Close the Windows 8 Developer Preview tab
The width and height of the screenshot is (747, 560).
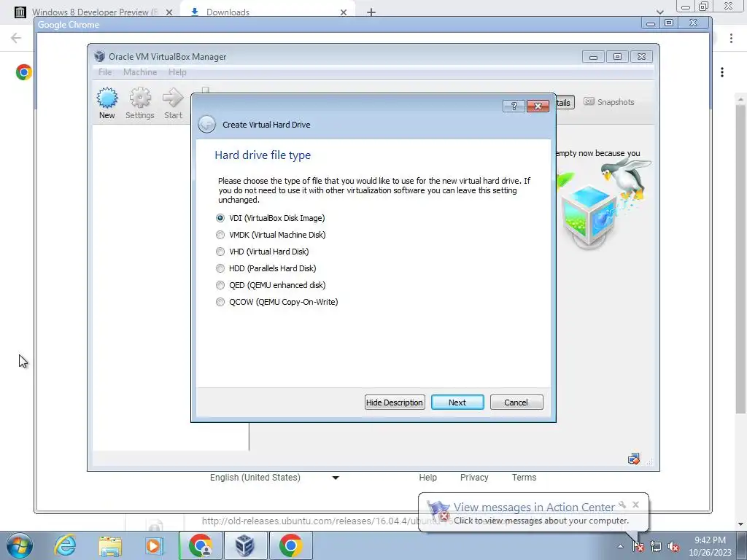pos(169,12)
